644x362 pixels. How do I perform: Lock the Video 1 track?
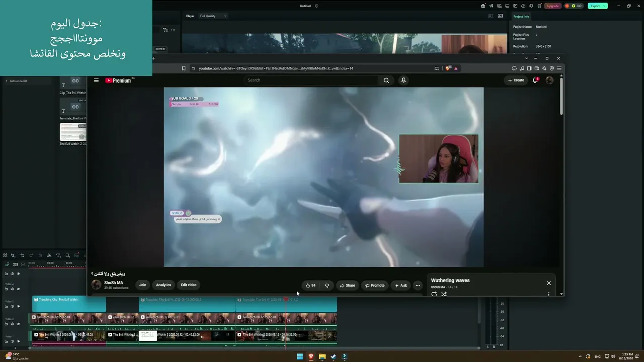point(6,341)
